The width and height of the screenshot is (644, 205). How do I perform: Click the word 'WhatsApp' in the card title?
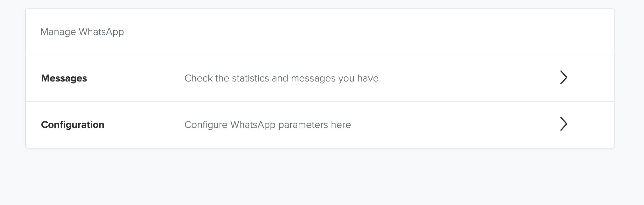(101, 32)
